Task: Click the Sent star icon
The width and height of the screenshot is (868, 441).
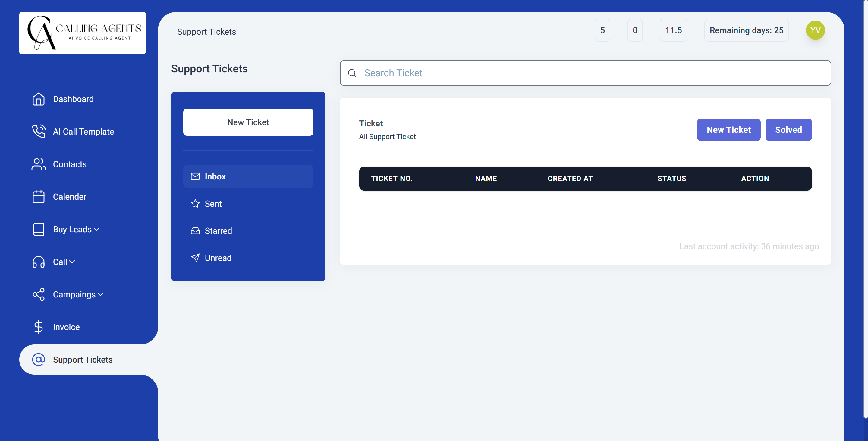Action: coord(195,204)
